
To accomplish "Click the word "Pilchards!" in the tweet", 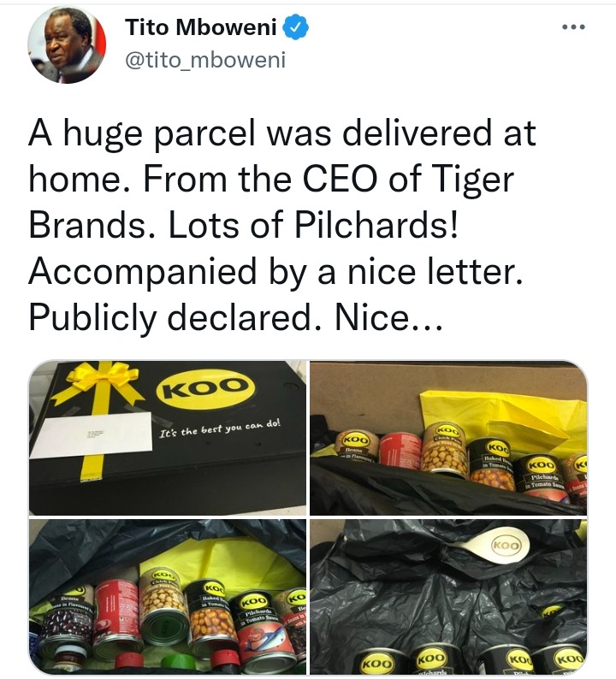I will tap(376, 225).
